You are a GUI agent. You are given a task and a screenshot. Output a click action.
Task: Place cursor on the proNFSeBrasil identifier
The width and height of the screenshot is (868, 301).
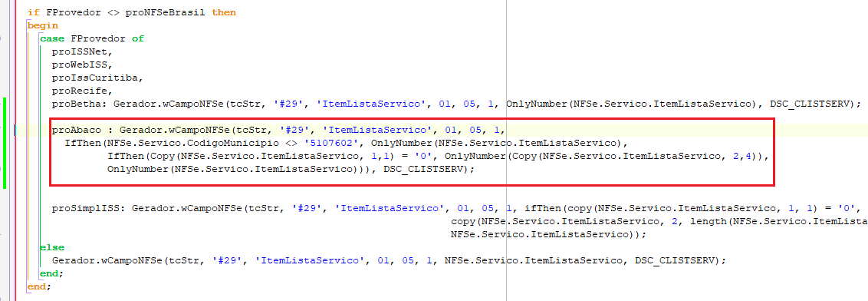166,12
